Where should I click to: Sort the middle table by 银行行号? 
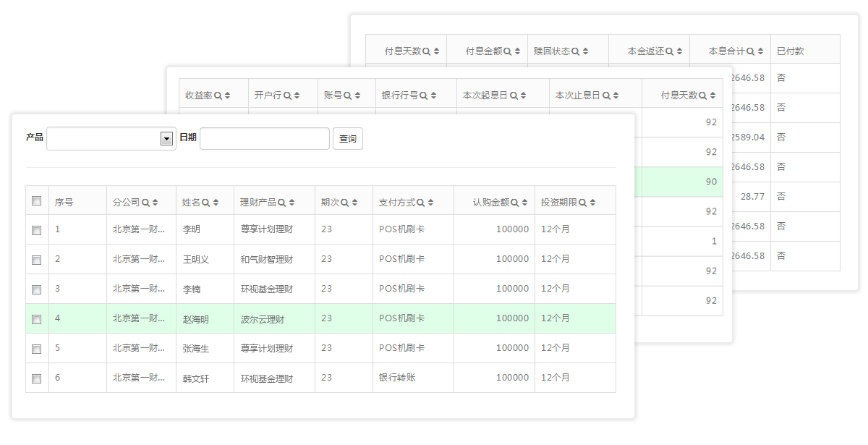tap(433, 96)
